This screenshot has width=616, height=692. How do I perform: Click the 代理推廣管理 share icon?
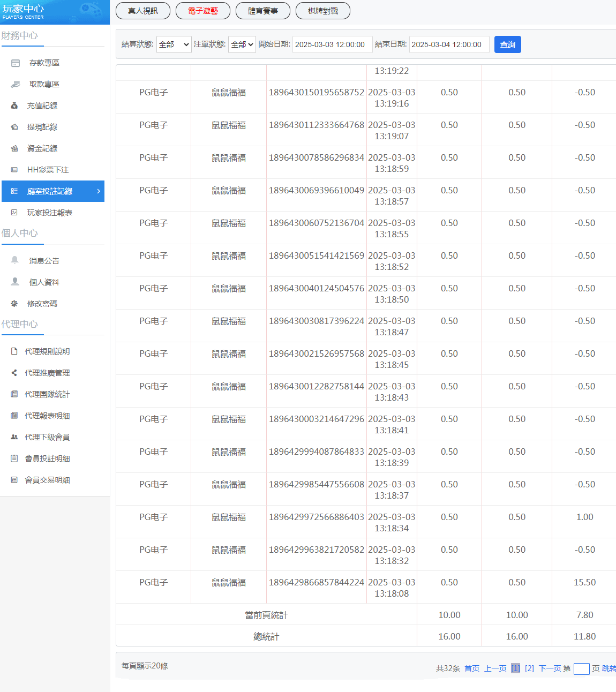tap(14, 373)
